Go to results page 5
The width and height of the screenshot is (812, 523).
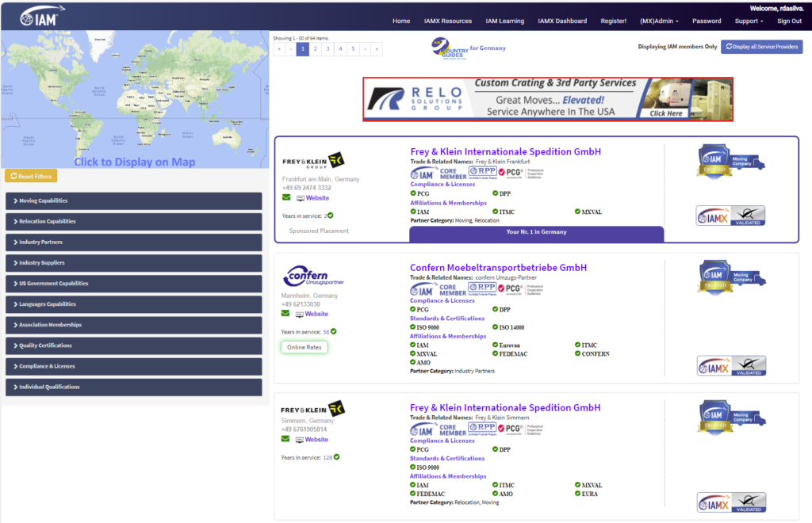pos(353,49)
